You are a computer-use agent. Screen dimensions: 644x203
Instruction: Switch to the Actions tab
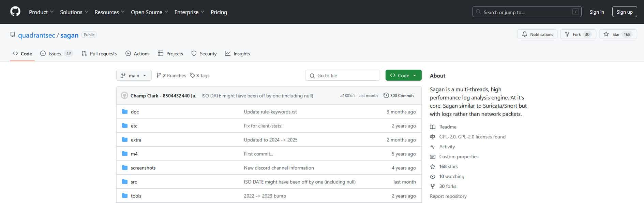tap(137, 54)
